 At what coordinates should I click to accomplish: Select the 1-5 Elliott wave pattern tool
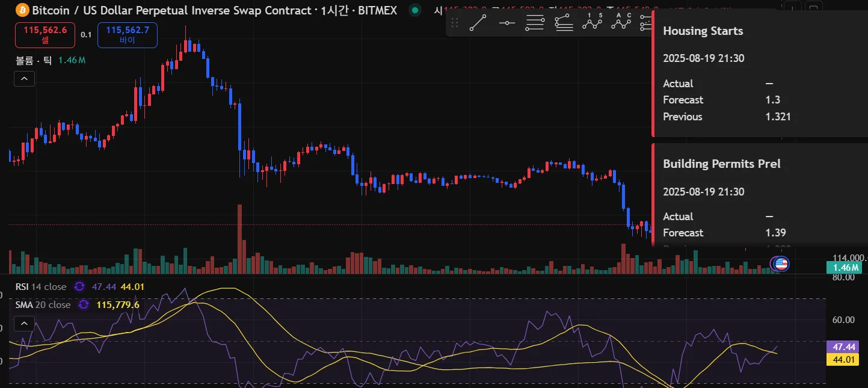coord(592,23)
